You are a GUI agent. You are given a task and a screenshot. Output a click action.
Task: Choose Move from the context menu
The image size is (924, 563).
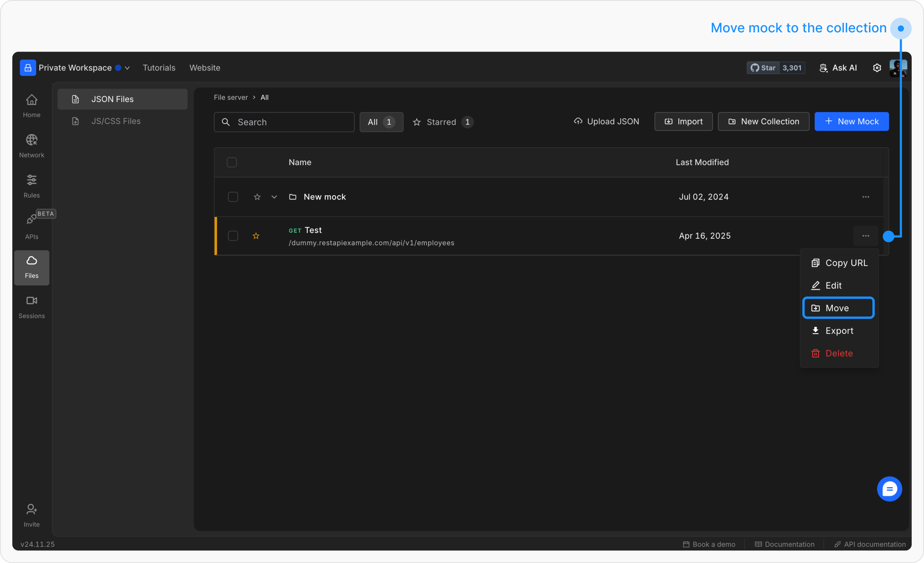pos(838,308)
